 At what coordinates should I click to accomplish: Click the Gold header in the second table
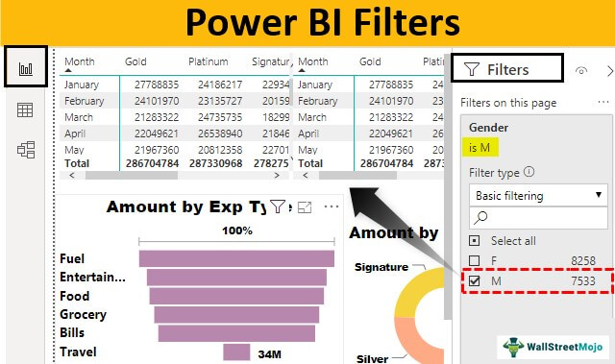click(x=370, y=61)
